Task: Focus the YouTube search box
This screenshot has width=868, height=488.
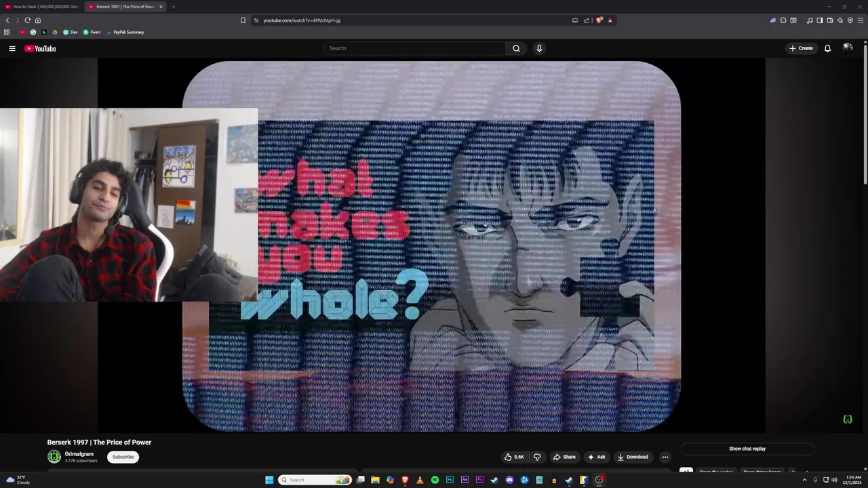Action: 415,48
